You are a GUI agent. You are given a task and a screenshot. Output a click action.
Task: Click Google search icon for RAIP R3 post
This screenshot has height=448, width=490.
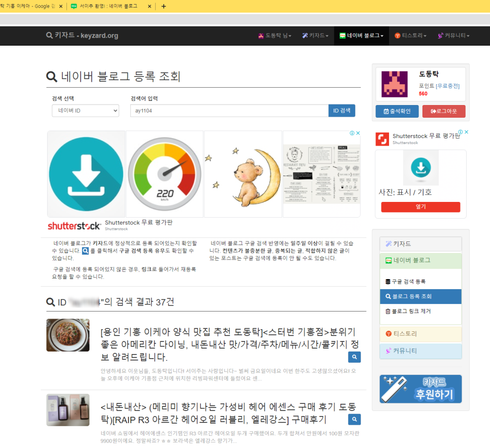point(355,420)
